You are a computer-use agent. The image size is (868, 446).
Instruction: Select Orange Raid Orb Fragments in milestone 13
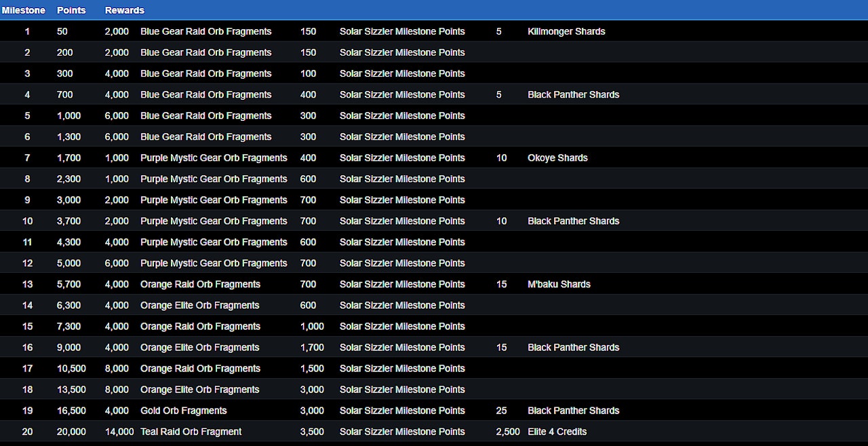pos(200,284)
